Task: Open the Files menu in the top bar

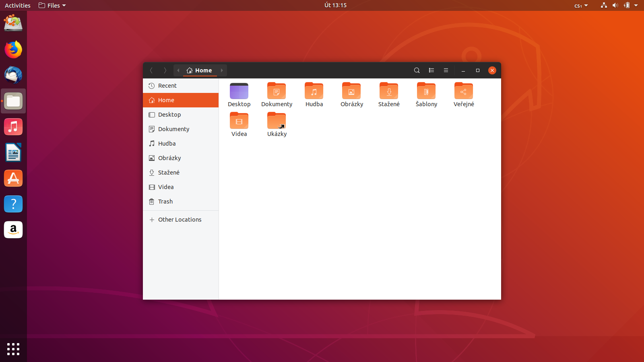Action: pos(52,5)
